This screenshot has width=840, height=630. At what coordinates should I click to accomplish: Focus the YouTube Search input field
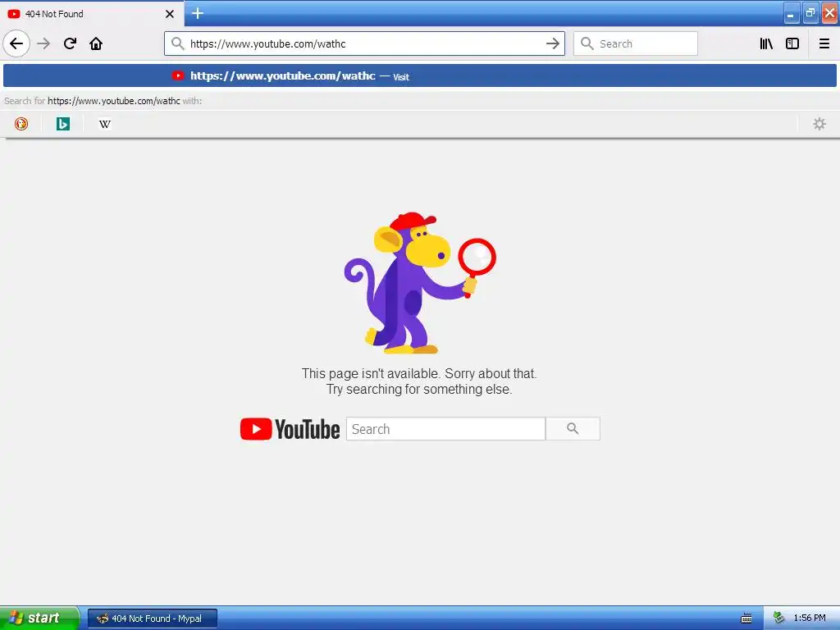[445, 428]
